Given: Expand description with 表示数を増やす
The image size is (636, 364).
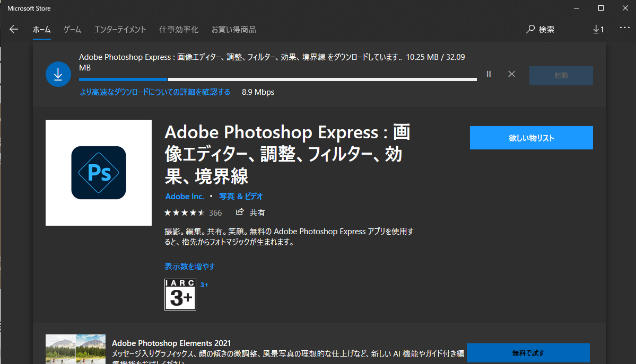Looking at the screenshot, I should pos(190,267).
